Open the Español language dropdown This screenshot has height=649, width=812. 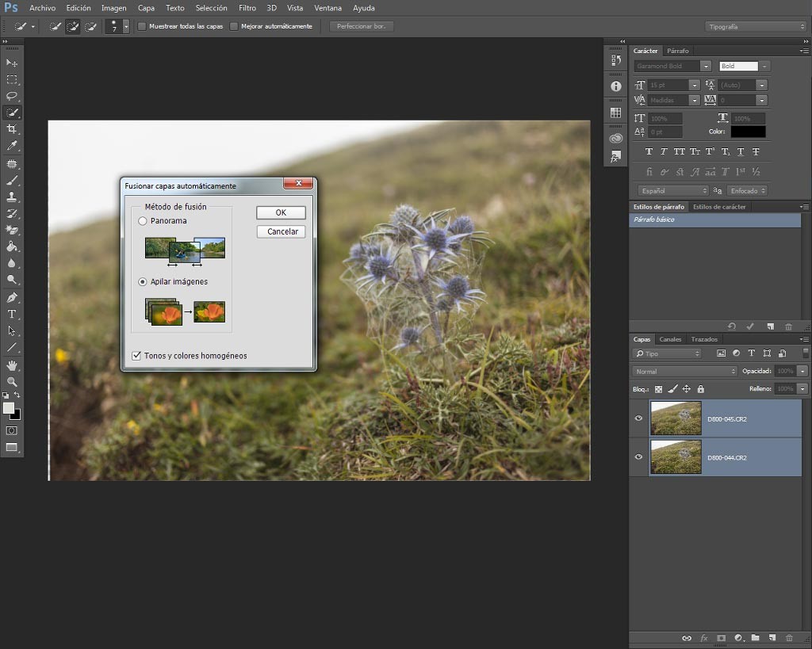coord(672,191)
